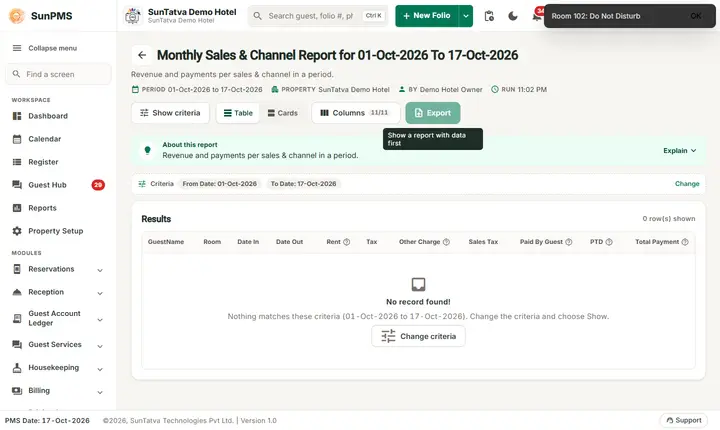Switch to Table view

click(238, 113)
